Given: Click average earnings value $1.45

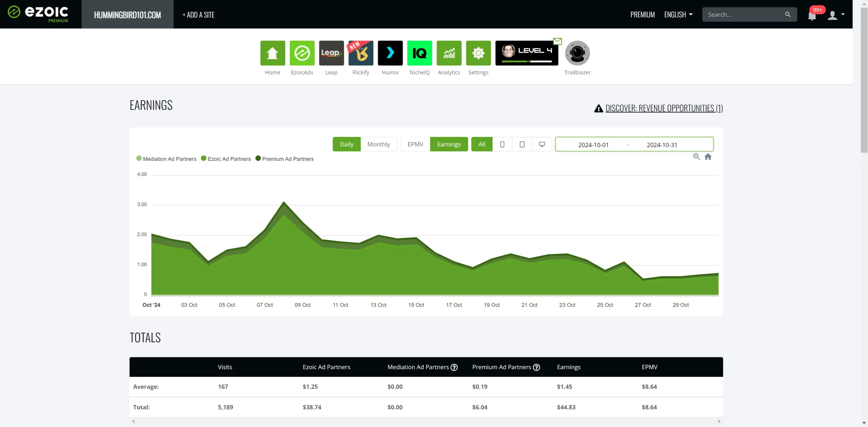Looking at the screenshot, I should [x=564, y=386].
